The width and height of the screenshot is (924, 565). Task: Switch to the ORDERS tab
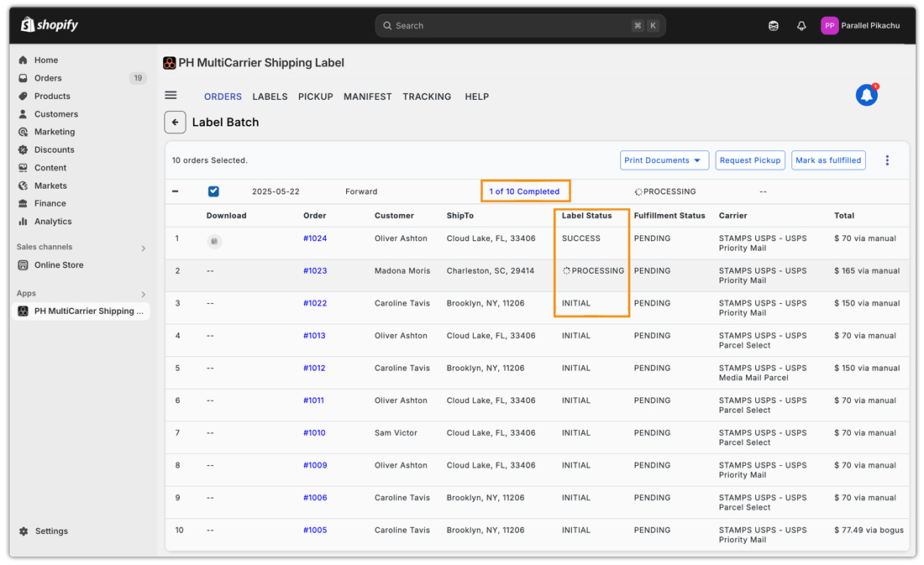pos(223,97)
